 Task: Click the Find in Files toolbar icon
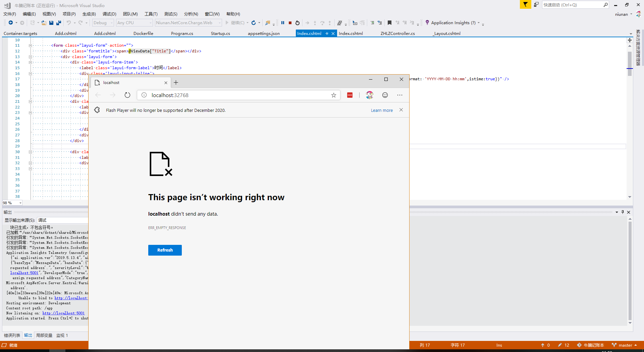coord(268,23)
